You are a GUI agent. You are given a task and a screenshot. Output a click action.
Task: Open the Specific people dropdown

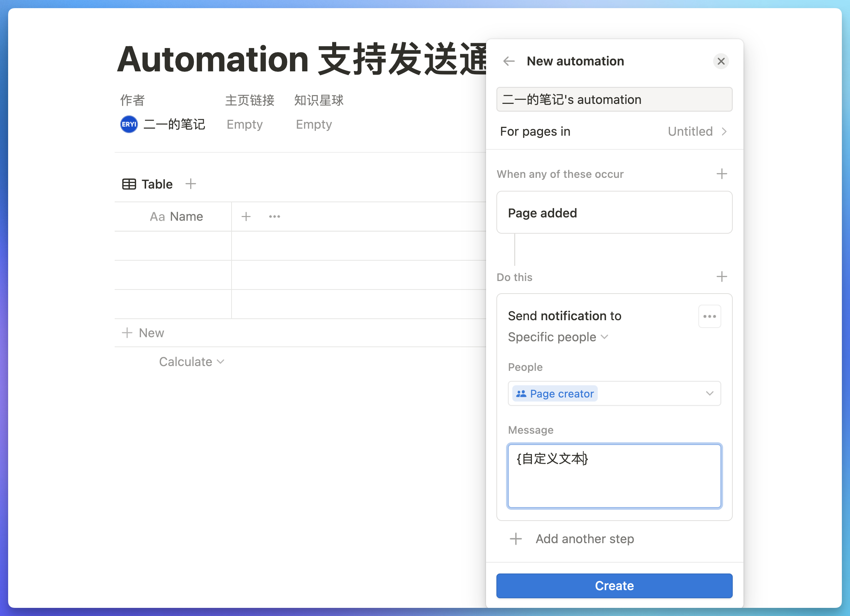[x=558, y=337]
